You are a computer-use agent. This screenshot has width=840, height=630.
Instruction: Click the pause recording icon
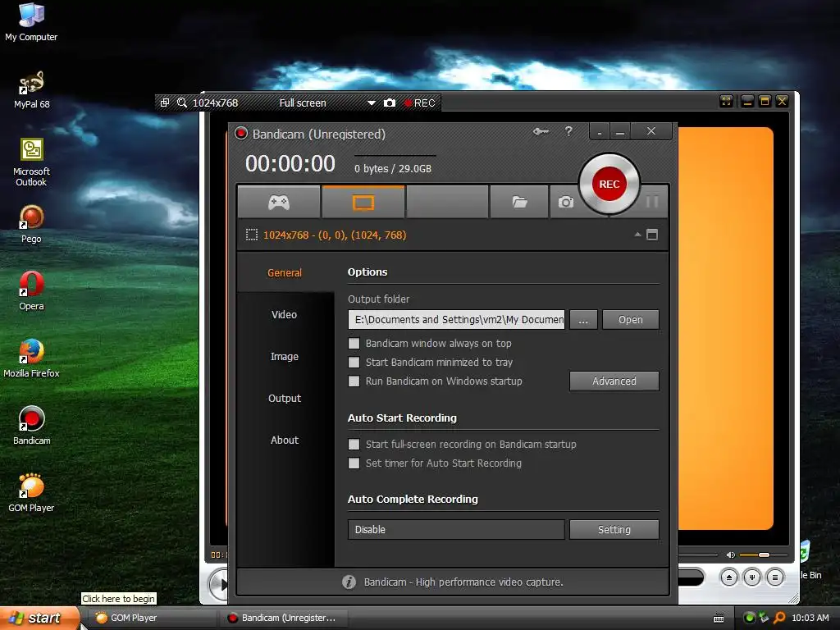(x=652, y=202)
